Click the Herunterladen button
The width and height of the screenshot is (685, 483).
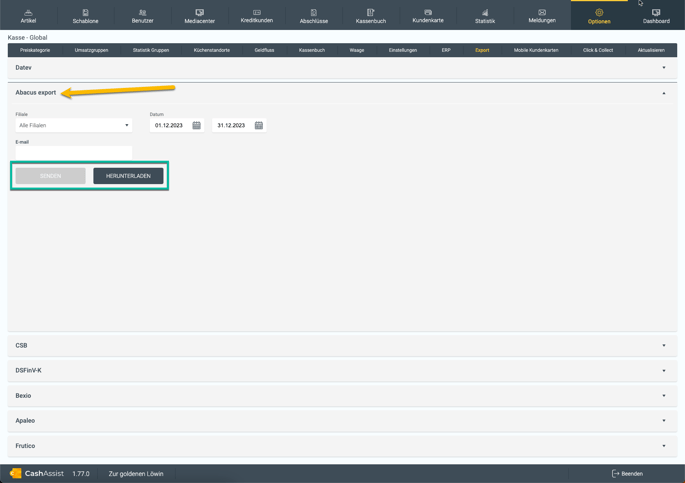pyautogui.click(x=128, y=176)
